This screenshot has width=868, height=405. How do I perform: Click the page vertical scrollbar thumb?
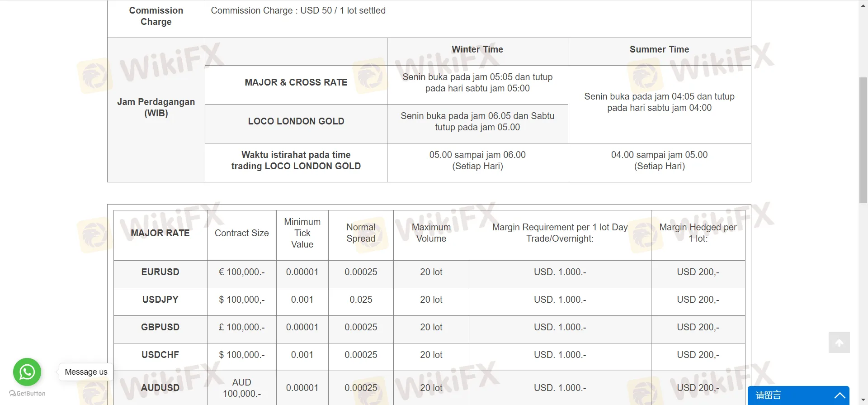863,140
